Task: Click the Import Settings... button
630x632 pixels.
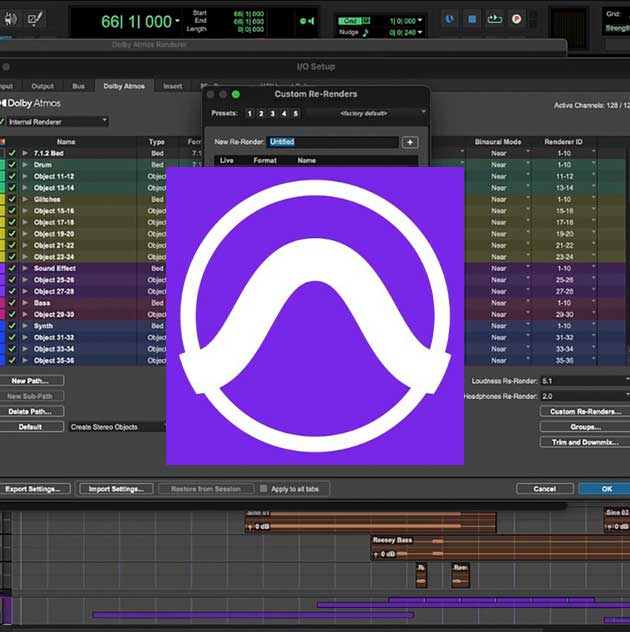Action: [116, 489]
